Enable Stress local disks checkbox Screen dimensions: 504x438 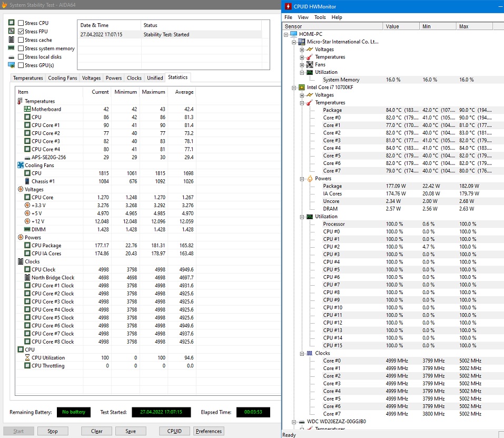coord(21,56)
